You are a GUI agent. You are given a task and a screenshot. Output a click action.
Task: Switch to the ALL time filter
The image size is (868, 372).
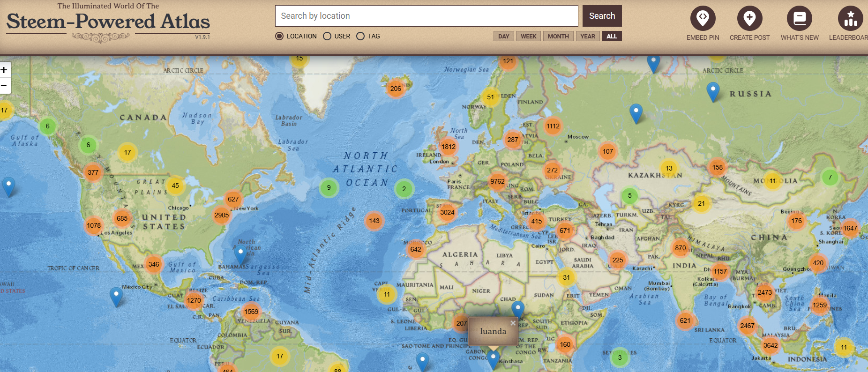click(612, 36)
